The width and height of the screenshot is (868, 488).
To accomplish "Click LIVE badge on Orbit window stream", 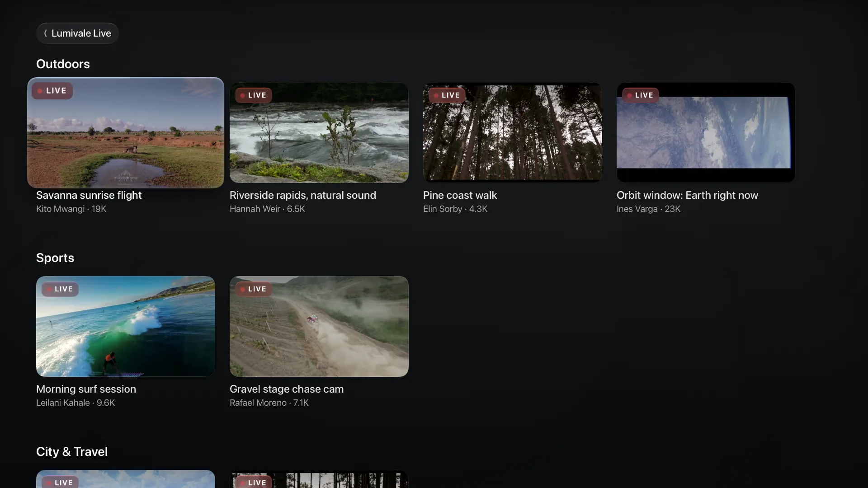I will coord(640,95).
